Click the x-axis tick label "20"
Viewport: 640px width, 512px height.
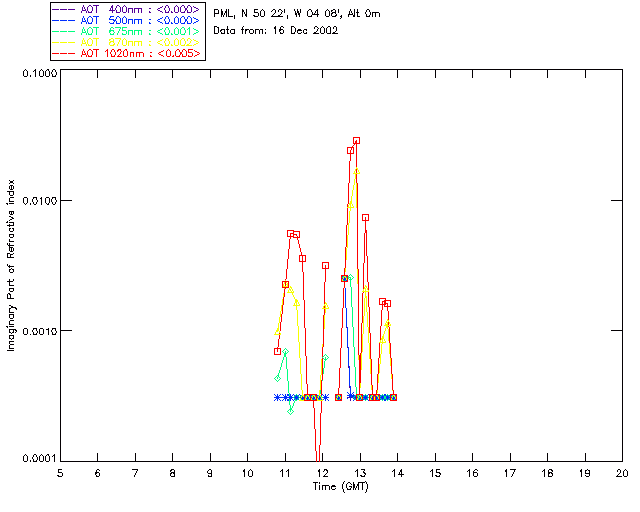622,473
